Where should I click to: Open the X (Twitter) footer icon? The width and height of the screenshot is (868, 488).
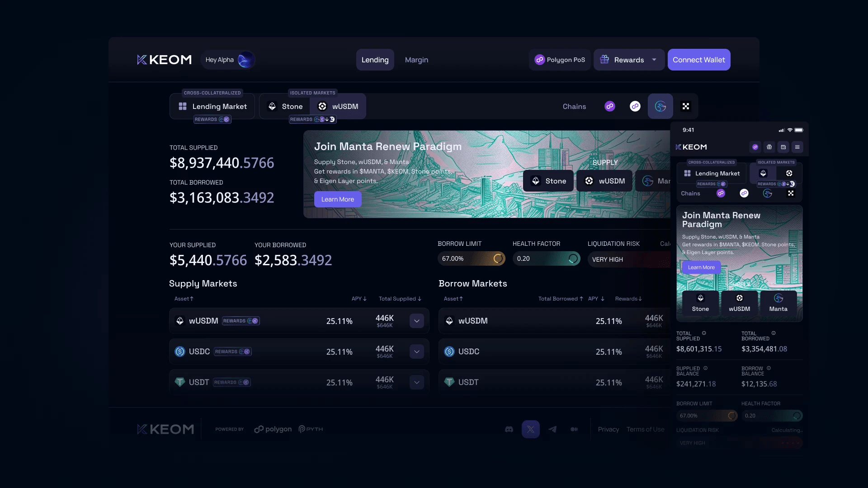[x=531, y=429]
